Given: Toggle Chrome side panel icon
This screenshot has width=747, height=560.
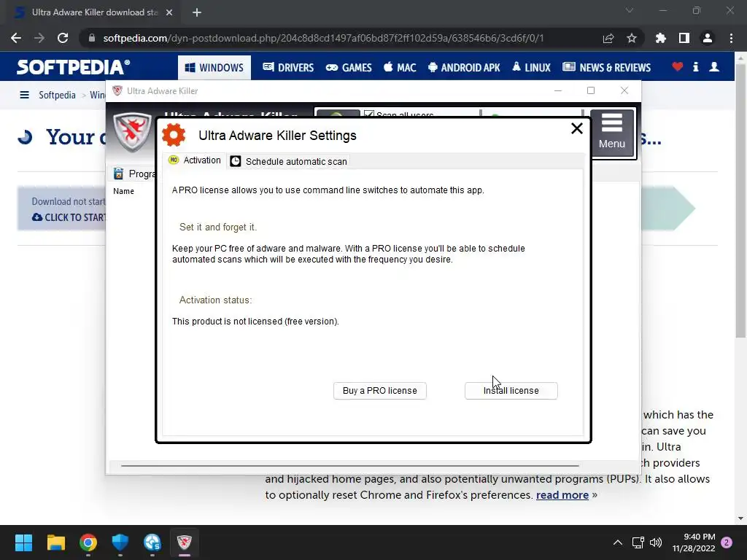Looking at the screenshot, I should (x=684, y=38).
